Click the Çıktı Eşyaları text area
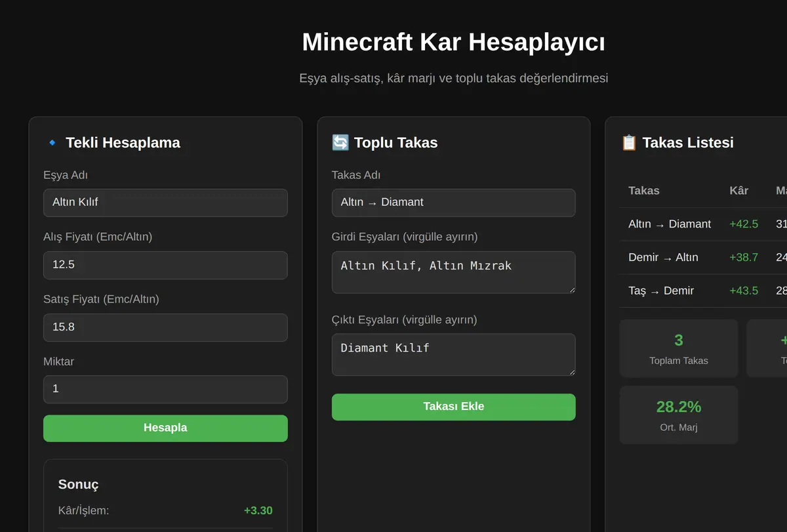 point(454,355)
